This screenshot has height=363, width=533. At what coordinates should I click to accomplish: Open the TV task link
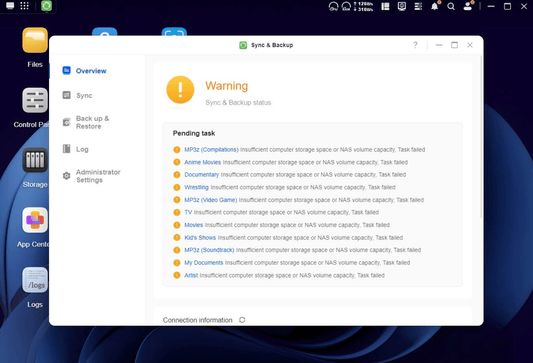coord(188,212)
